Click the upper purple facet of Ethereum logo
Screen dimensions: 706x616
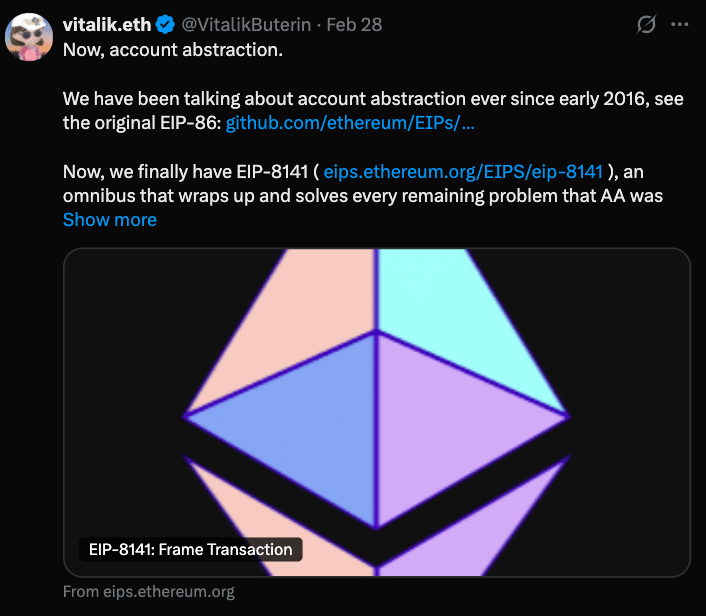point(450,420)
